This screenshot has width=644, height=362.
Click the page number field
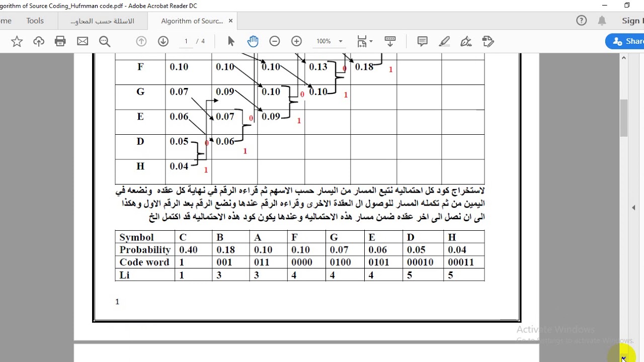[x=186, y=41]
